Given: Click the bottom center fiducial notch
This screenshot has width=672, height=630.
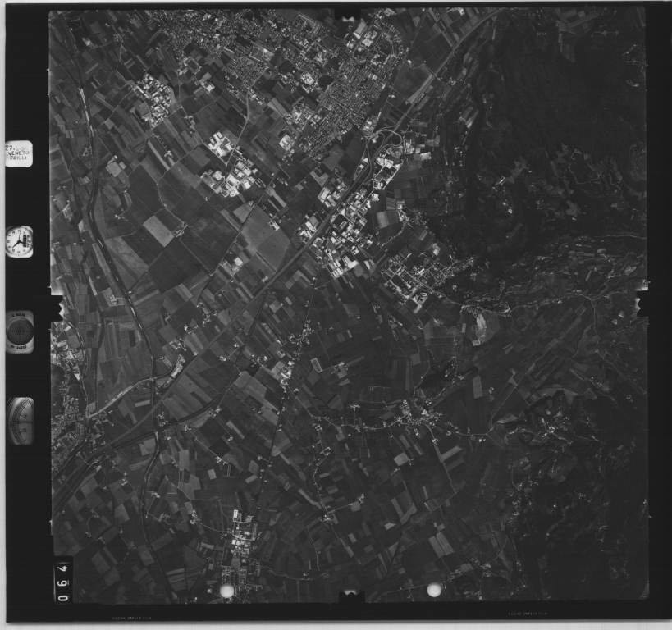Looking at the screenshot, I should [351, 595].
